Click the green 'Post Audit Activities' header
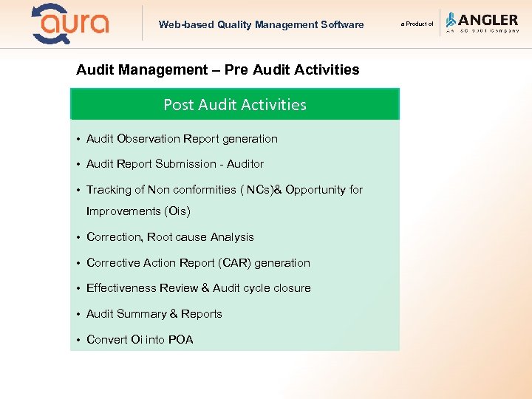532x399 pixels. [235, 104]
